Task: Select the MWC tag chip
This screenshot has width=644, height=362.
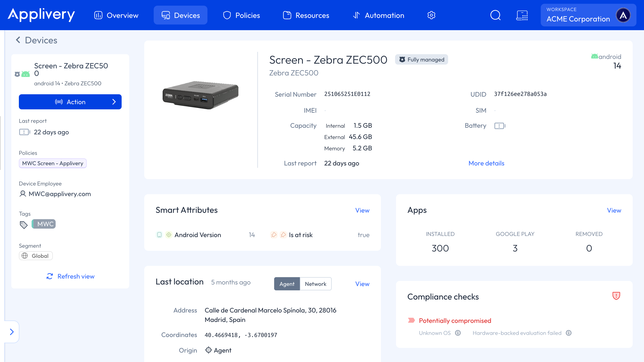Action: click(x=44, y=224)
